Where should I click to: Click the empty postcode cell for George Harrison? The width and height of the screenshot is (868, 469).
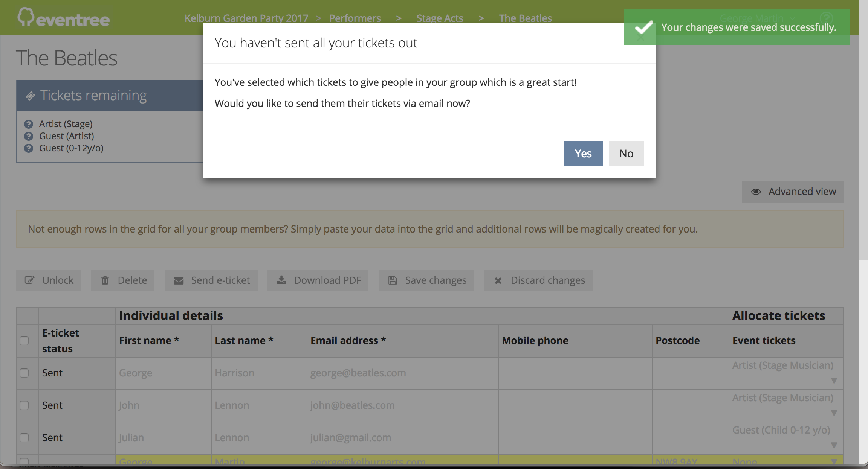(690, 373)
